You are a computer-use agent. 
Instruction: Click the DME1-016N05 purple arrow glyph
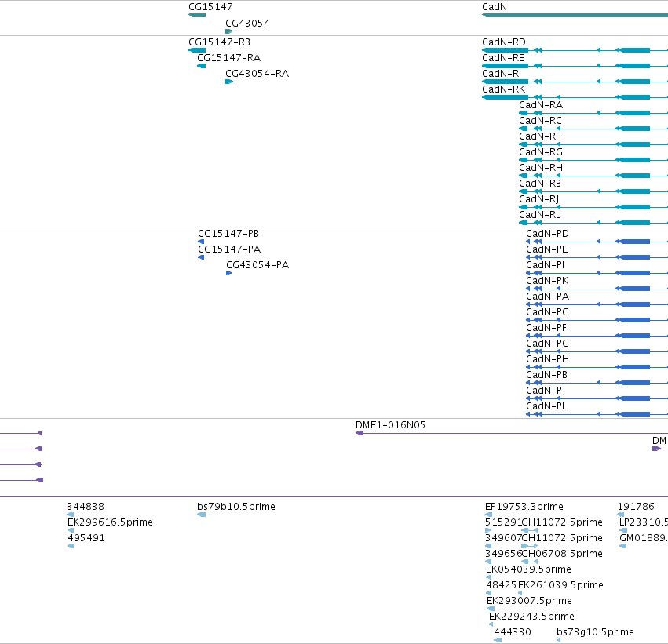coord(360,433)
